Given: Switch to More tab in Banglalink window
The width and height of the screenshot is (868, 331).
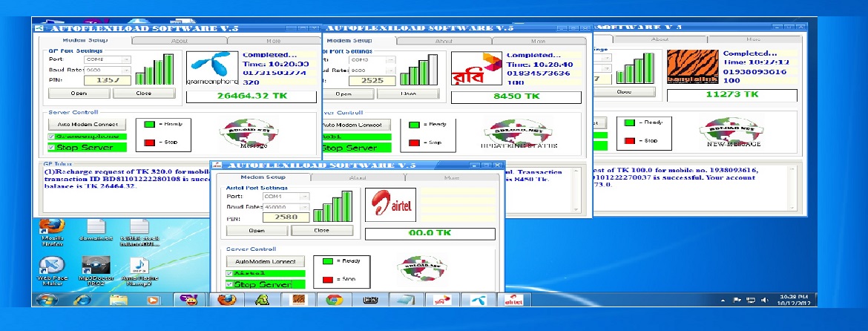Looking at the screenshot, I should 754,39.
